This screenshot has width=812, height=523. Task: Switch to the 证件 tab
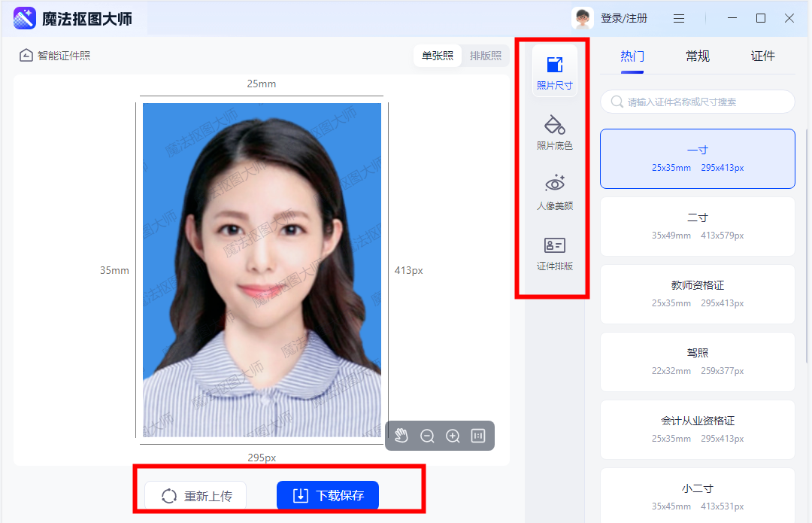click(x=763, y=56)
